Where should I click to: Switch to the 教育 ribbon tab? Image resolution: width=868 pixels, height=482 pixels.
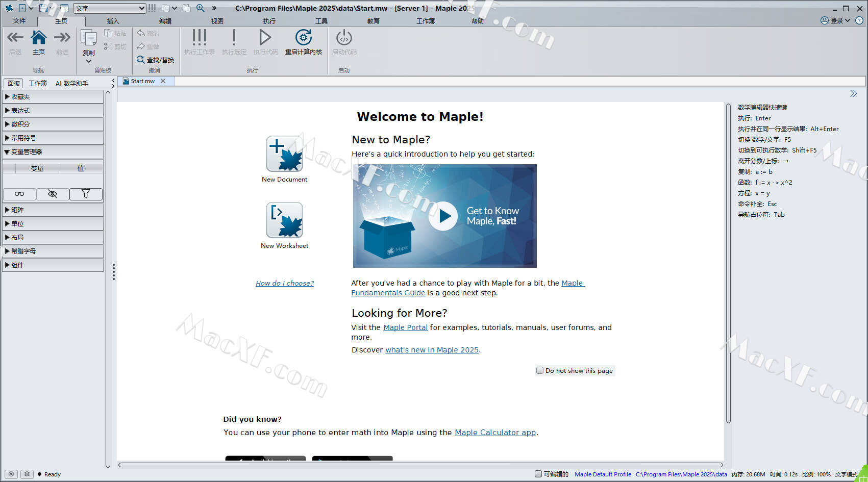(374, 21)
